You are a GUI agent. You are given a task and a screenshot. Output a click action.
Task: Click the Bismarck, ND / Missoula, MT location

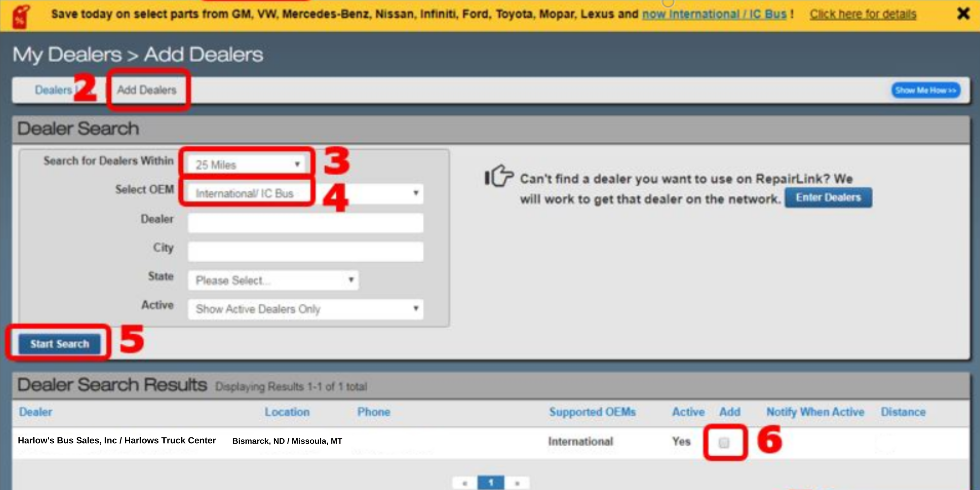pos(287,441)
